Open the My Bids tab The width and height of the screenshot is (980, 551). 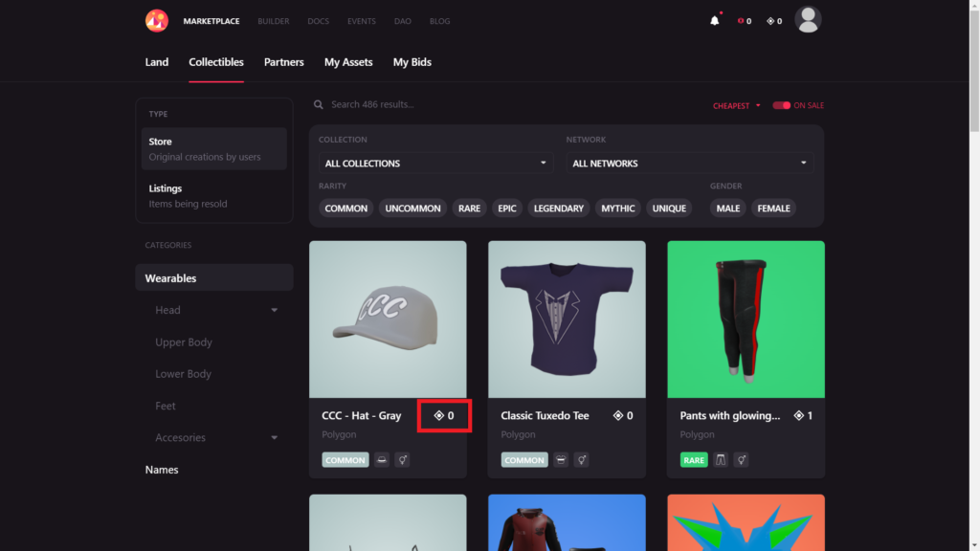click(x=412, y=62)
